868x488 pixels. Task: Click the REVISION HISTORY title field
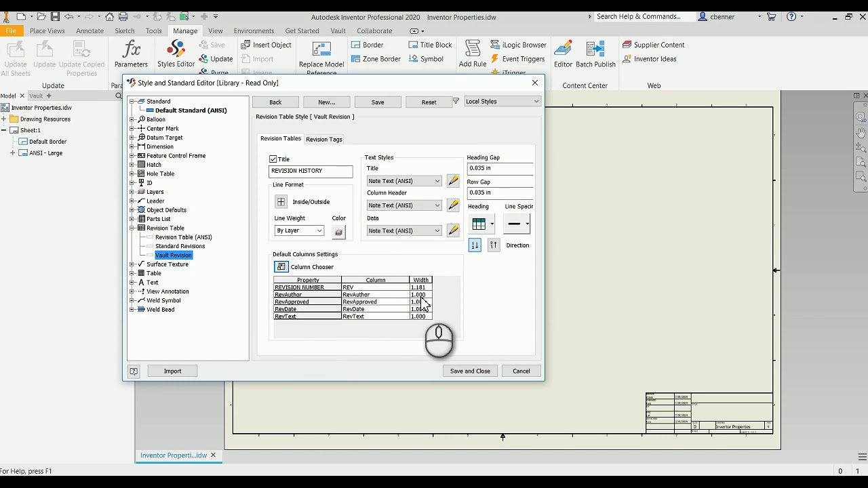tap(311, 171)
